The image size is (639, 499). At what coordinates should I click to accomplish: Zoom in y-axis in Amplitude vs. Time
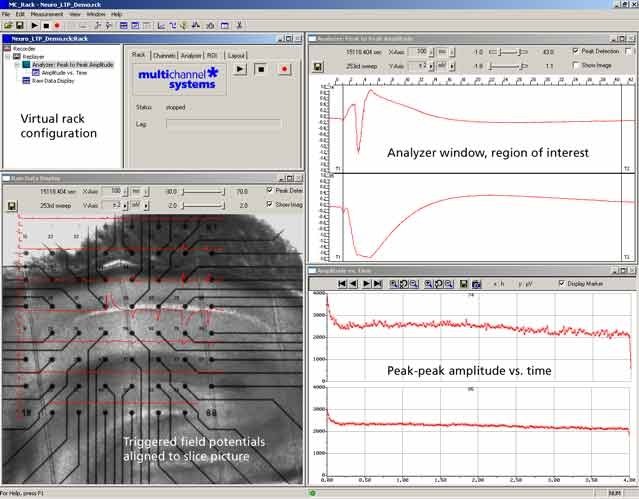pos(428,284)
